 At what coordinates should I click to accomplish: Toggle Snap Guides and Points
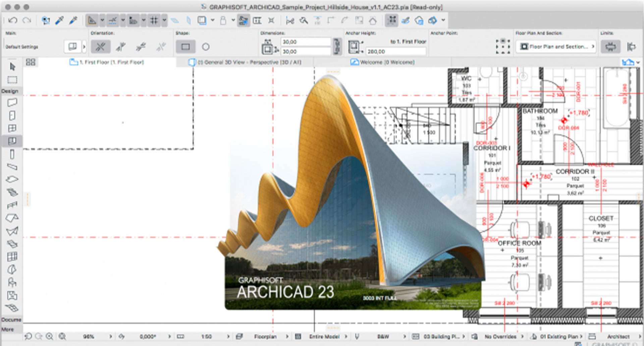[112, 20]
